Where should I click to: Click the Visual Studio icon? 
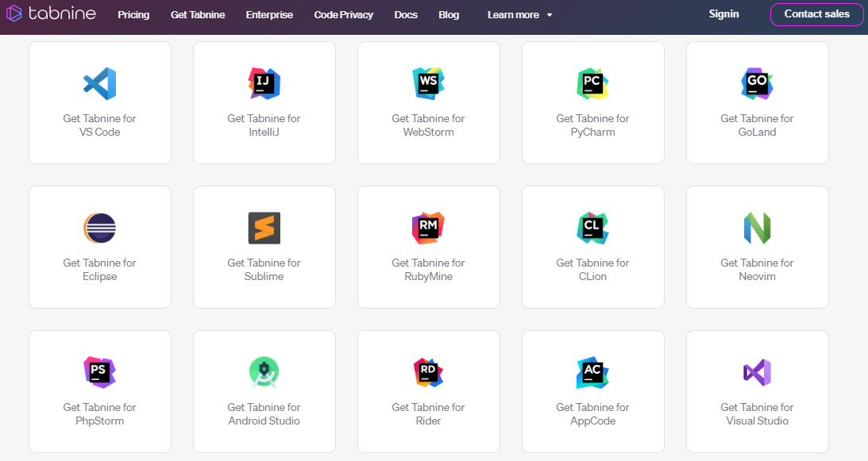tap(758, 372)
